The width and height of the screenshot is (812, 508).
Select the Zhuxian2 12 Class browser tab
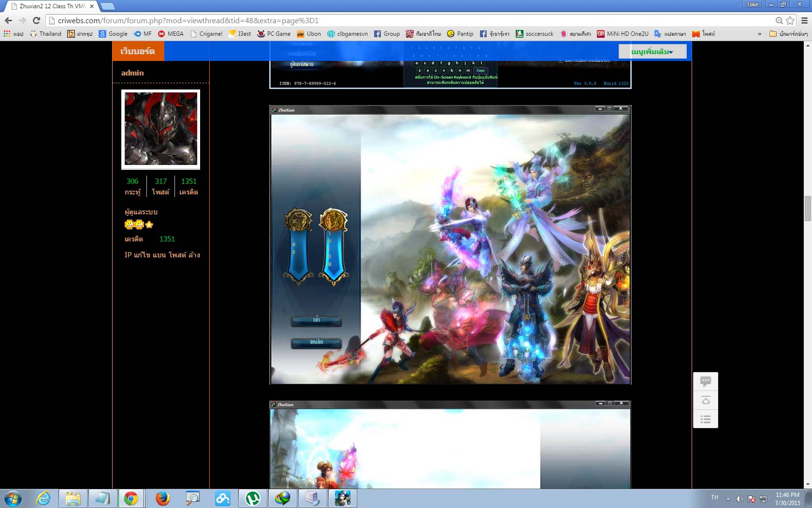pos(52,6)
